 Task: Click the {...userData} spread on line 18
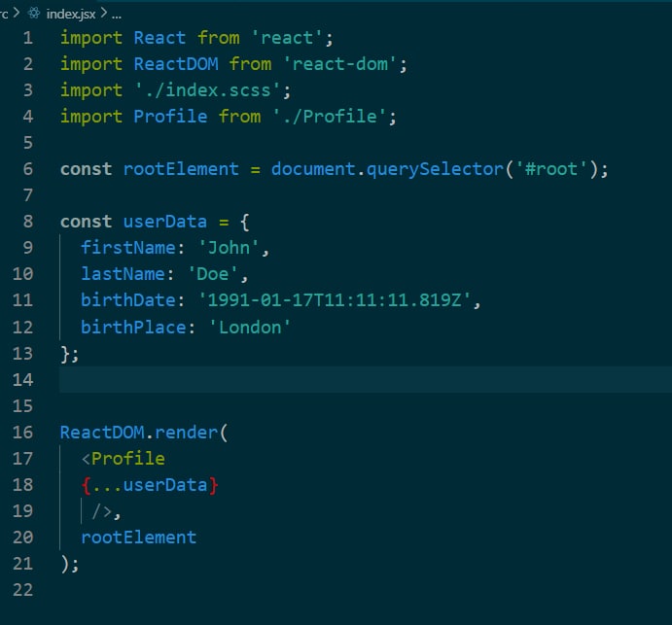point(150,485)
